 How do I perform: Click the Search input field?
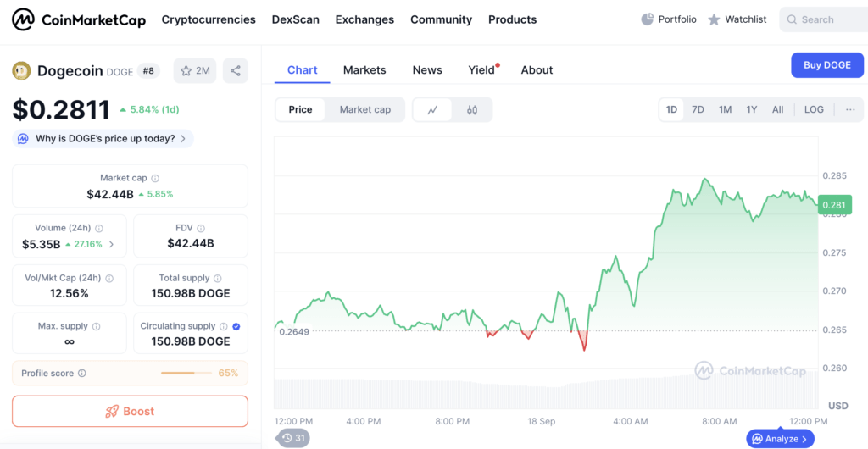[x=824, y=19]
